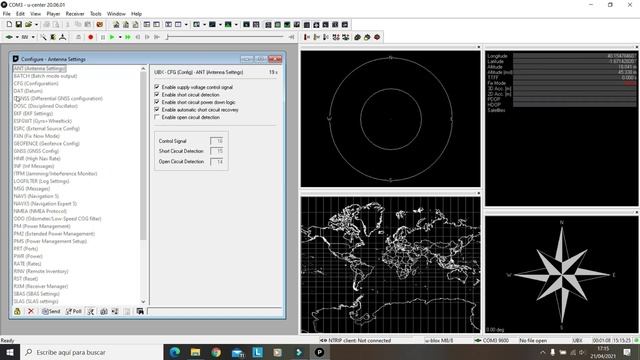Open the Edit menu

click(x=20, y=13)
